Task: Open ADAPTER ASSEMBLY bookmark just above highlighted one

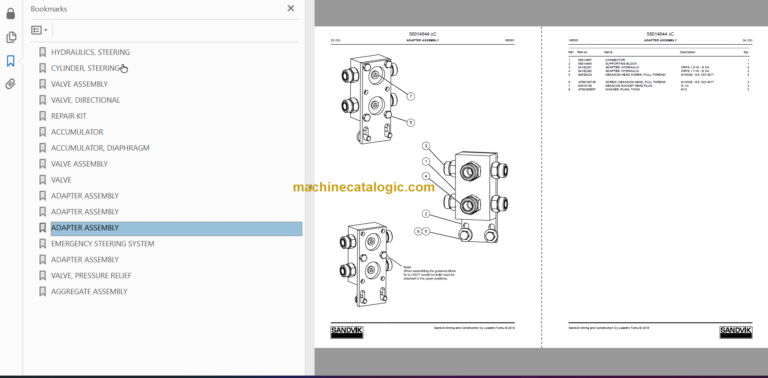Action: coord(85,212)
